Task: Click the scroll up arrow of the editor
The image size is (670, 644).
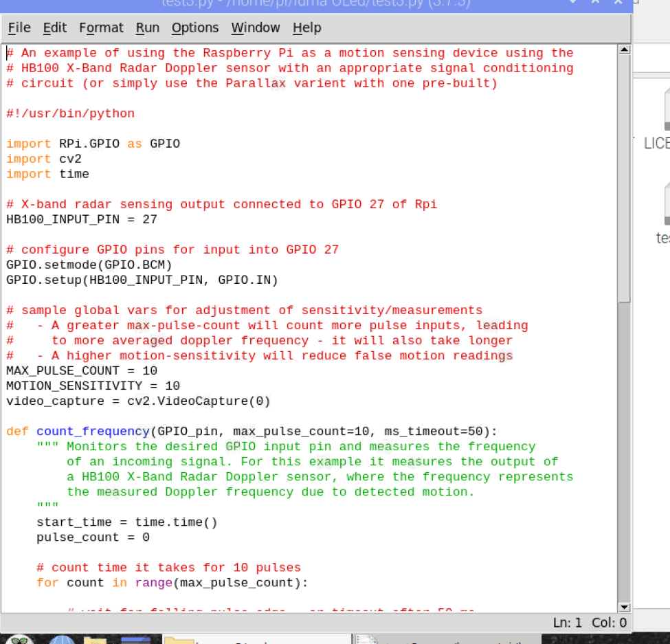Action: click(x=624, y=49)
